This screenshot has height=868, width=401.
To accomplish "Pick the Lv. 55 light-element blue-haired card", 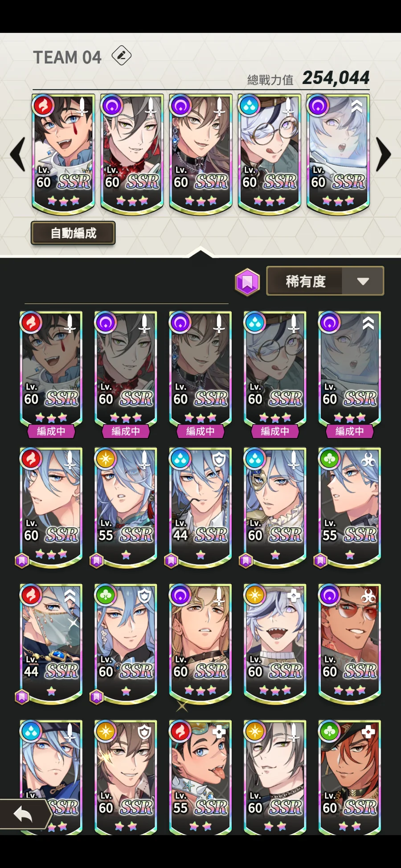I will (126, 508).
